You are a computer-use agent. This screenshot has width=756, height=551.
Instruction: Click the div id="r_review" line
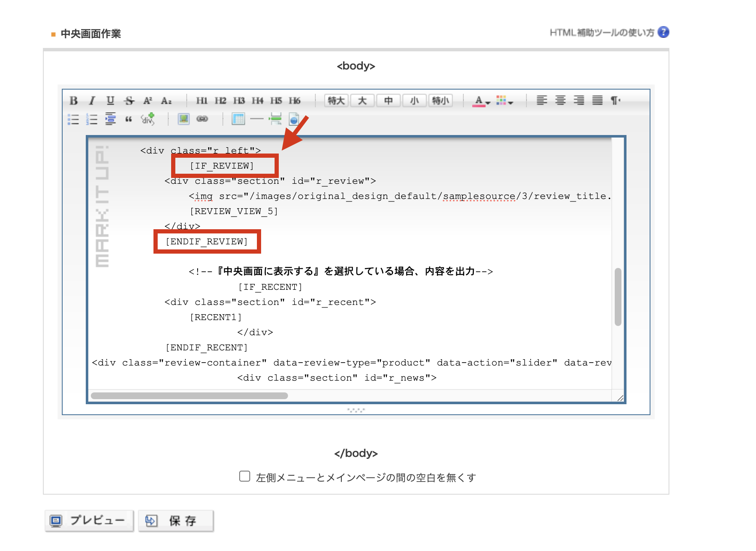click(x=270, y=181)
